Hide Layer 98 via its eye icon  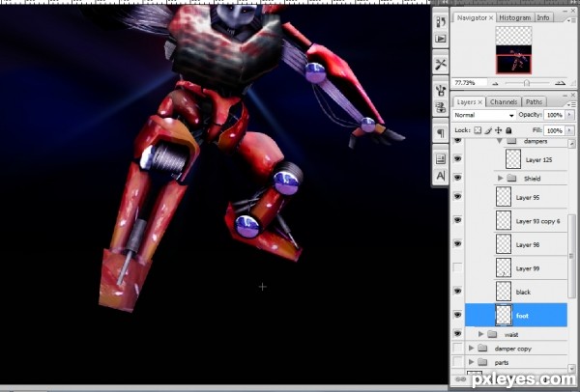tap(458, 244)
